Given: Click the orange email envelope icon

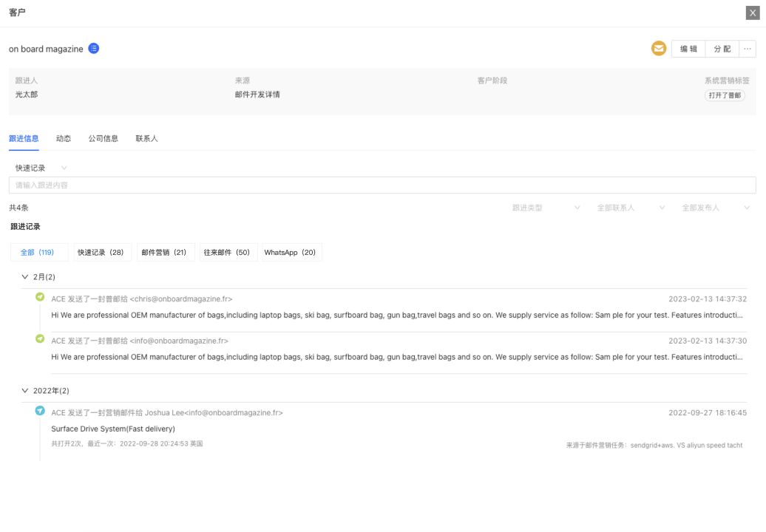Looking at the screenshot, I should (x=658, y=49).
